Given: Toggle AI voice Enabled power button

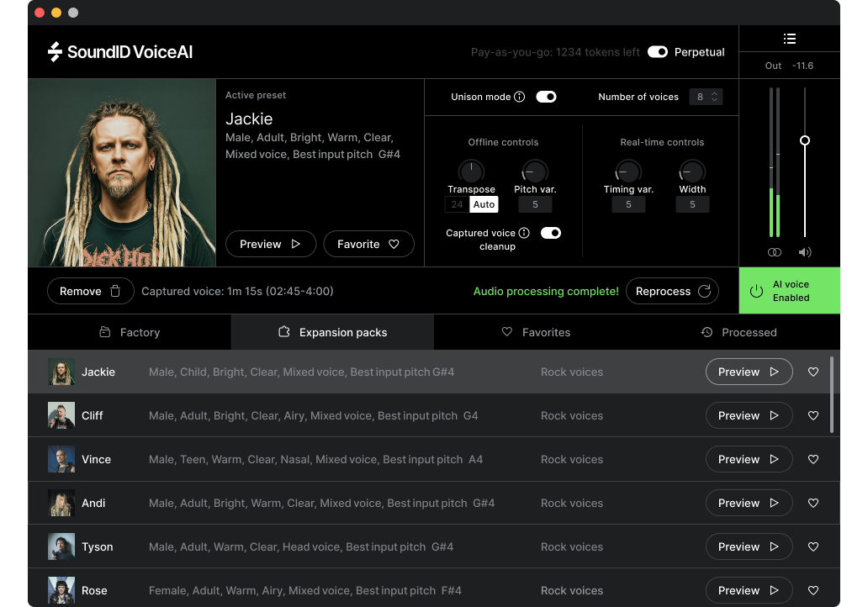Looking at the screenshot, I should [x=790, y=291].
